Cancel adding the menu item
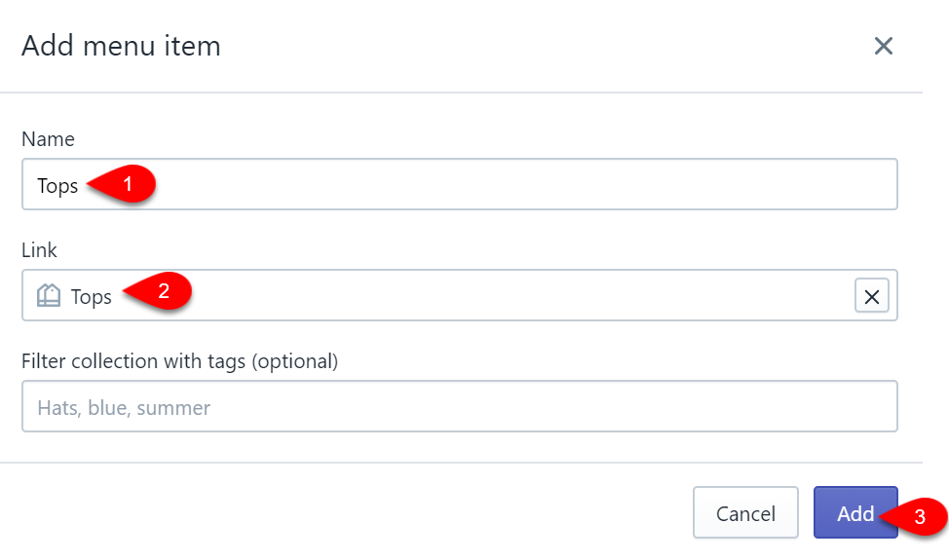 coord(745,512)
